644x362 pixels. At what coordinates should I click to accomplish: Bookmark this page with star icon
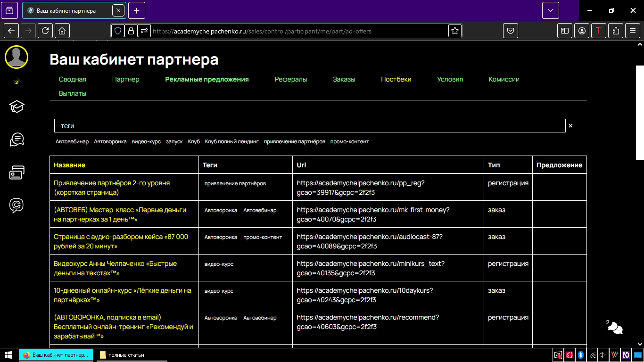point(454,31)
